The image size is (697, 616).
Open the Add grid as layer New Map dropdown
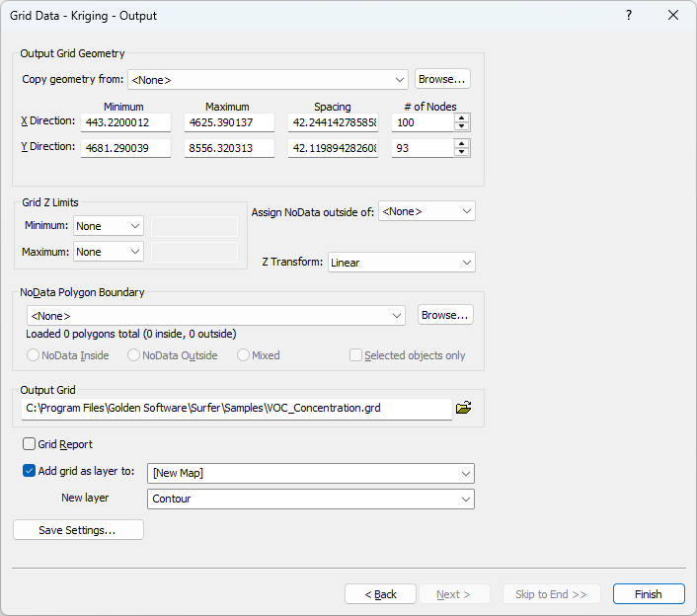click(x=311, y=473)
